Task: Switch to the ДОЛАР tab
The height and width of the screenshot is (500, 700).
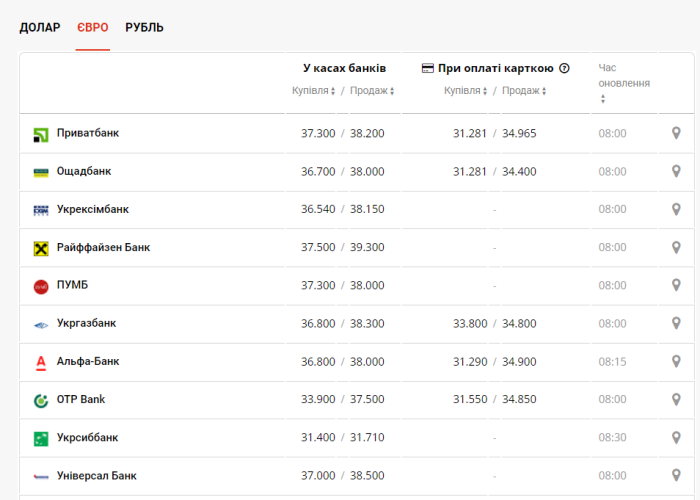Action: click(40, 27)
